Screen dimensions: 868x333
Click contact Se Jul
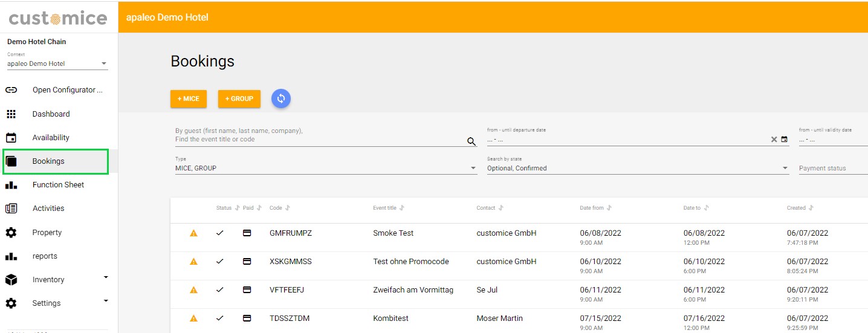pos(487,289)
